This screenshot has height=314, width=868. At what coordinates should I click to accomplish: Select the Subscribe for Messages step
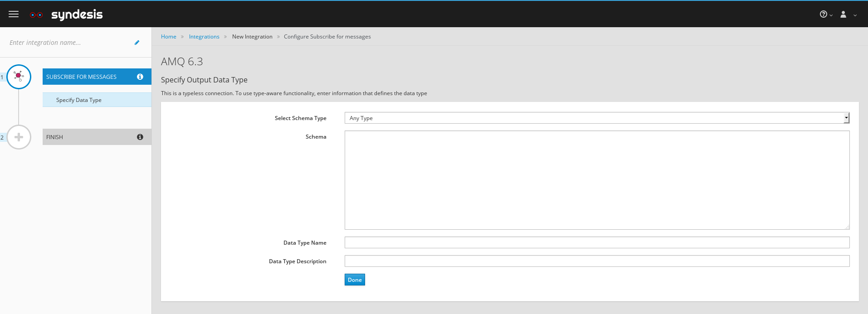pos(97,77)
